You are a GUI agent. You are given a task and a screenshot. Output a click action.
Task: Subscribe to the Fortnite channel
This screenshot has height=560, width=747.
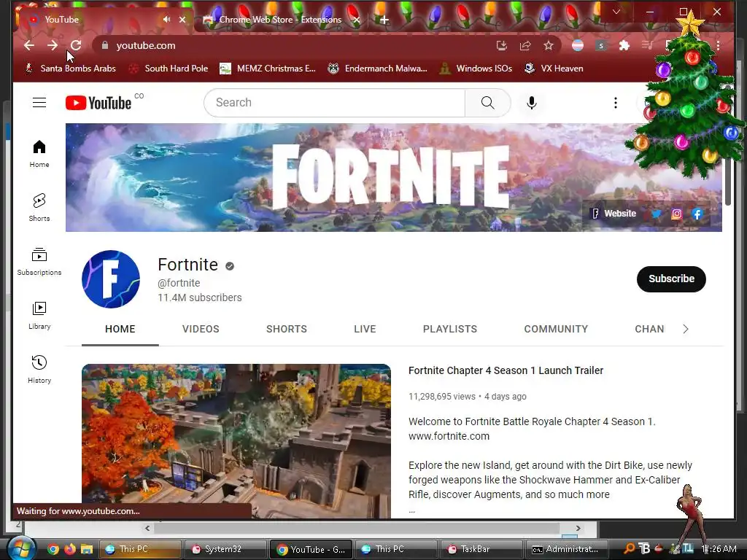point(671,279)
